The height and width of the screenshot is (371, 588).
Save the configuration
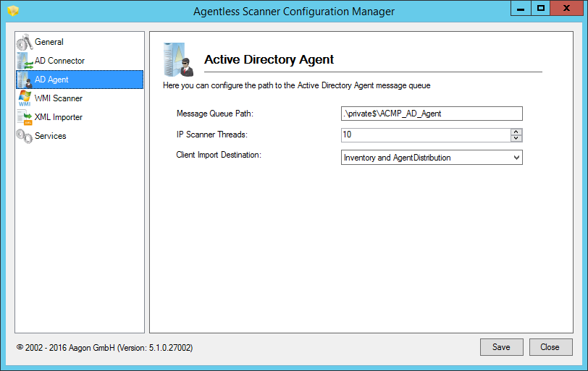pos(501,347)
